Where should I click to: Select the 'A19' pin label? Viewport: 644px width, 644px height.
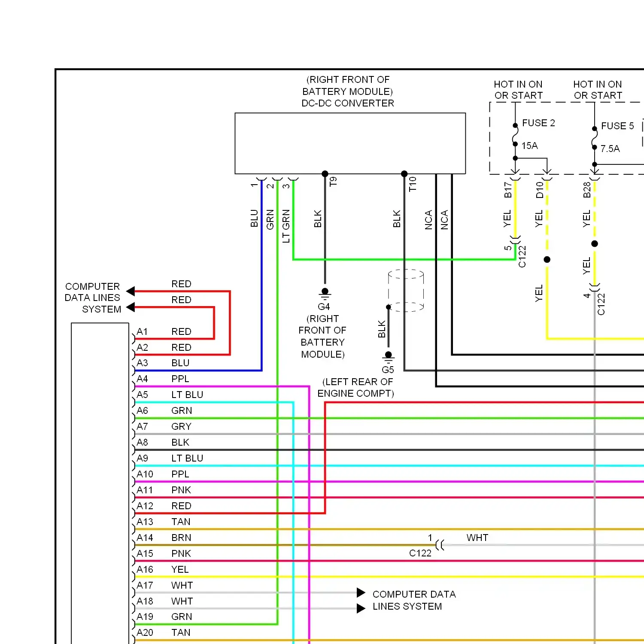coord(145,617)
